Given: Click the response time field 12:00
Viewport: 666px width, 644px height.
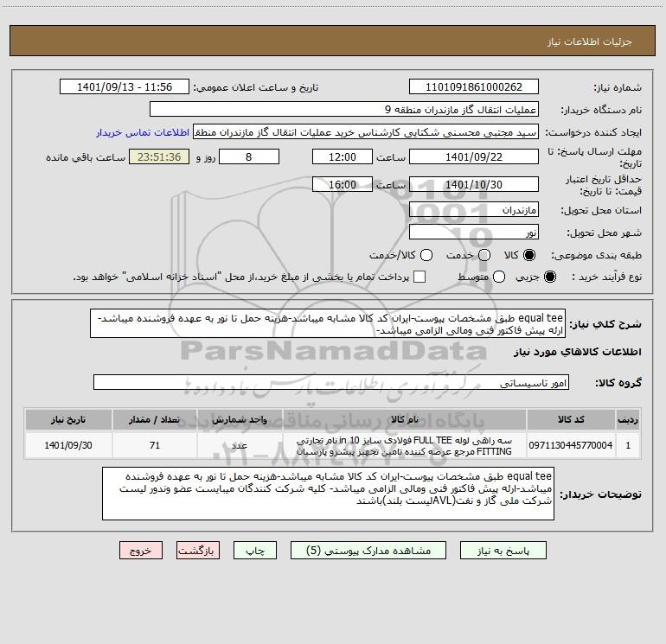Looking at the screenshot, I should click(343, 156).
